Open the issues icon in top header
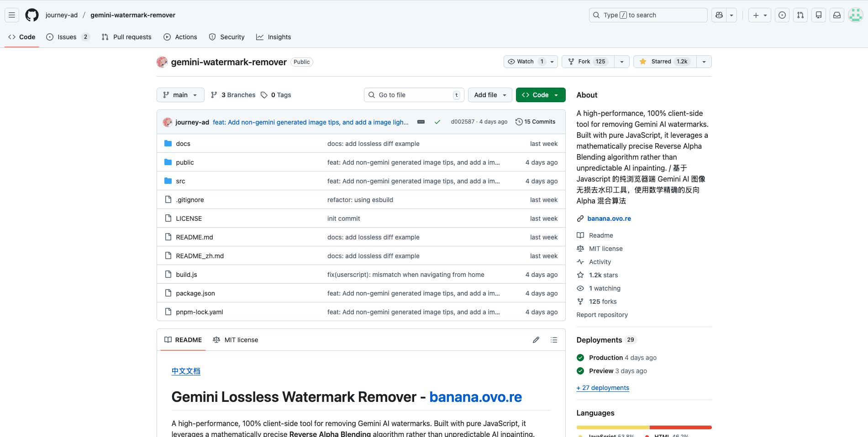868x437 pixels. [782, 15]
